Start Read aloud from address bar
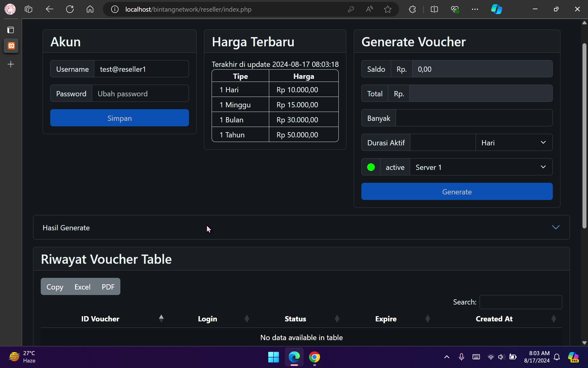 point(369,9)
